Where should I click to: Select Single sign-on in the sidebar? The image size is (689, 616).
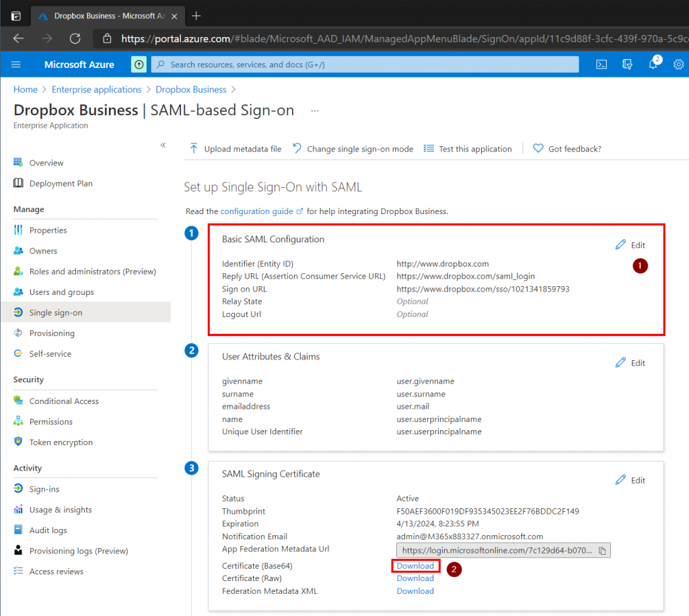click(x=85, y=312)
